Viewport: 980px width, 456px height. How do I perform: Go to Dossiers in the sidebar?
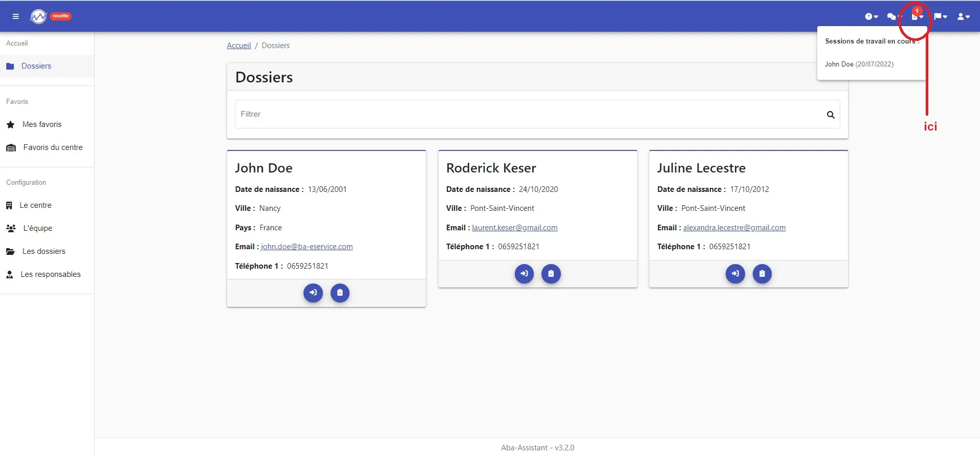(x=47, y=66)
